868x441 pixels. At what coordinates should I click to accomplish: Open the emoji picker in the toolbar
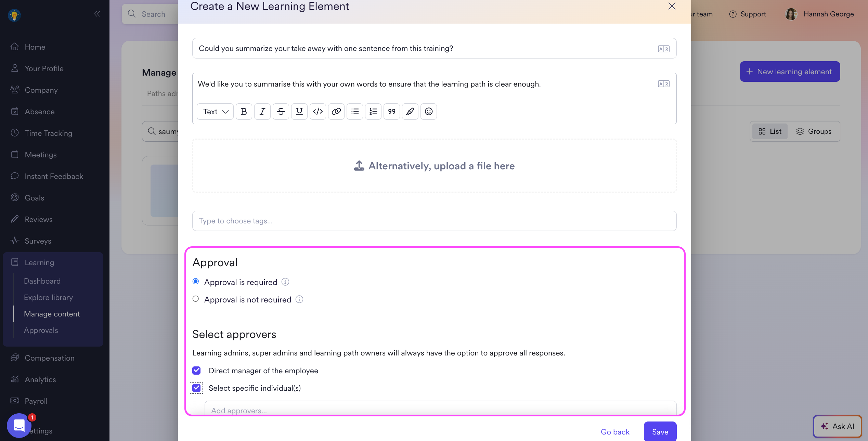pyautogui.click(x=428, y=112)
